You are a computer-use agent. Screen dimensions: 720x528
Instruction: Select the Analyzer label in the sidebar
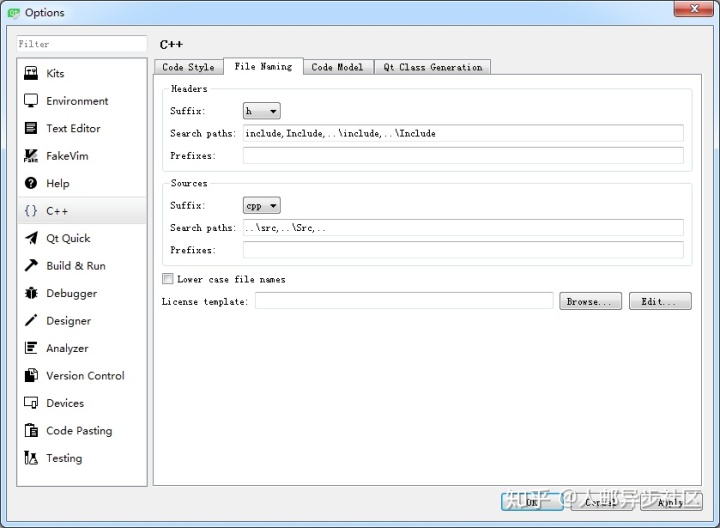coord(67,348)
